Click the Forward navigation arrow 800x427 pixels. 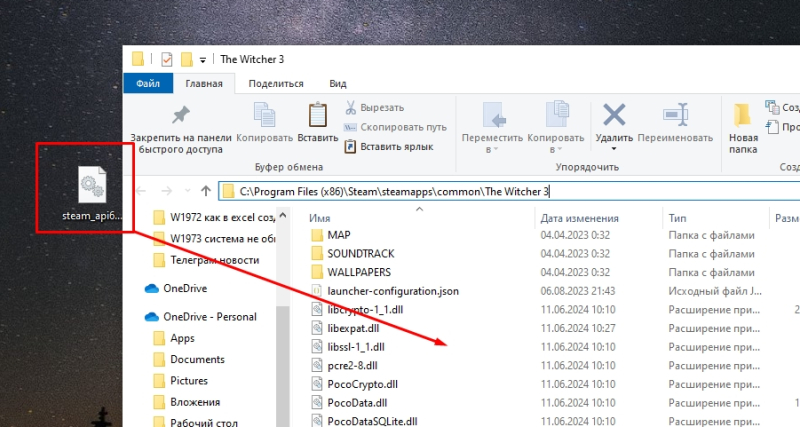click(166, 191)
